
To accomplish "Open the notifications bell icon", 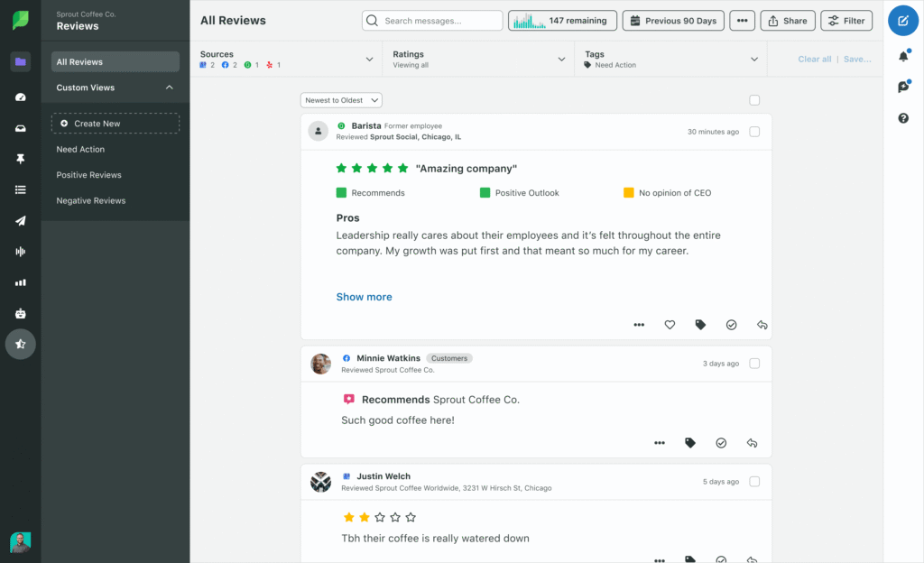I will pos(903,56).
